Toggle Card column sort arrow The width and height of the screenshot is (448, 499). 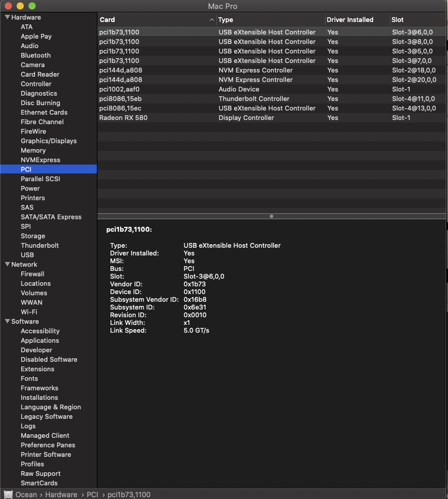[212, 20]
